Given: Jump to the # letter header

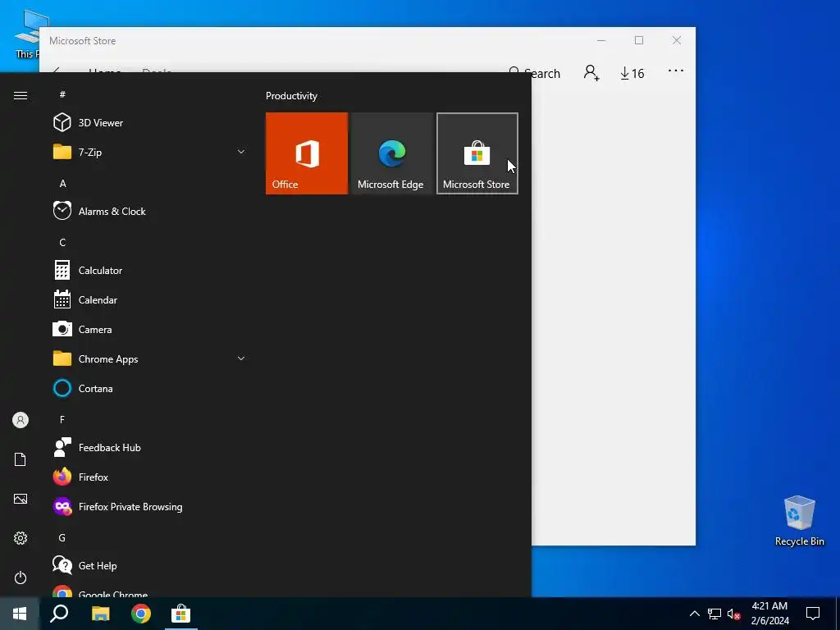Looking at the screenshot, I should 62,94.
